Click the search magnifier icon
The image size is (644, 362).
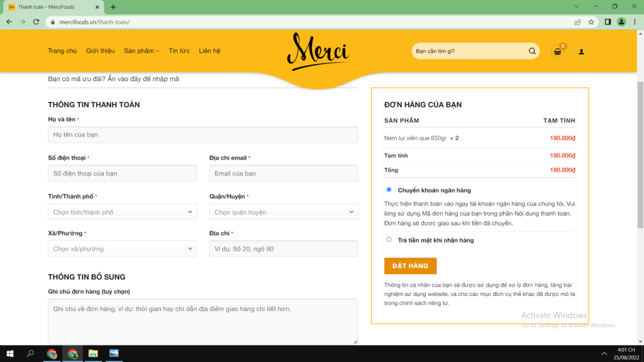(x=532, y=52)
